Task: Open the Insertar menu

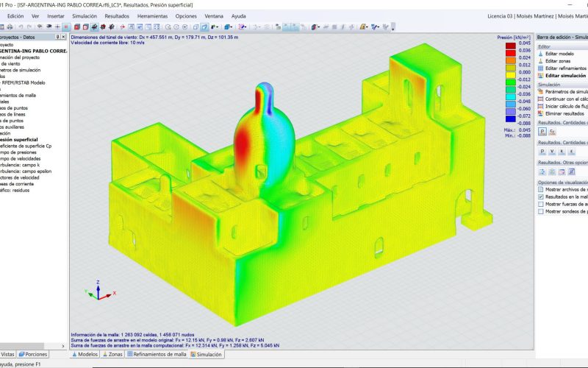Action: pos(56,16)
